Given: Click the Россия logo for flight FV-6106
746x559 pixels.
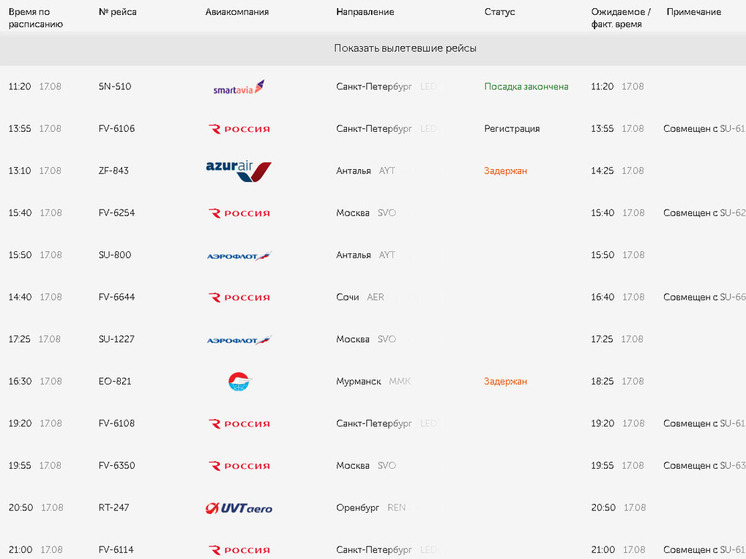Looking at the screenshot, I should click(x=239, y=129).
